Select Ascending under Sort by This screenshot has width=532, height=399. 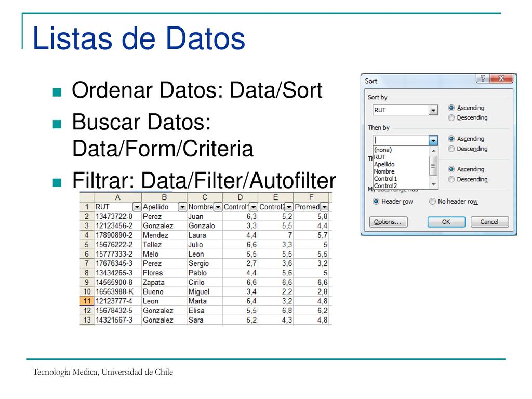pos(451,108)
